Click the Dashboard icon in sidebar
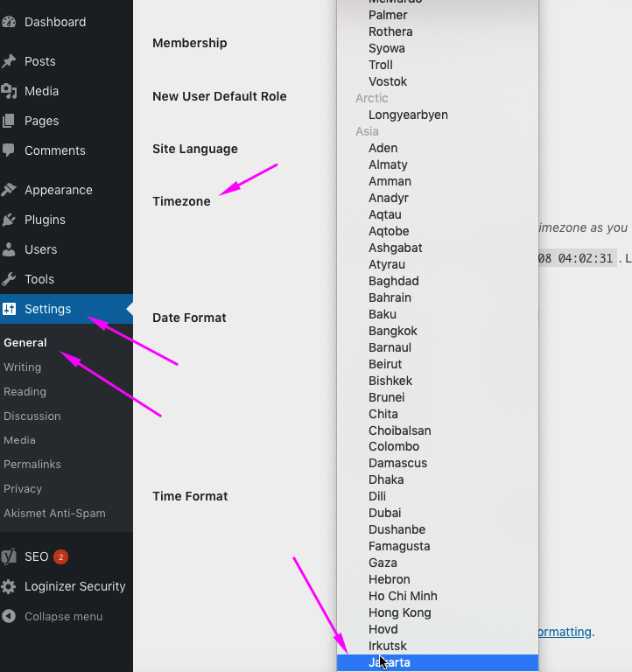 9,22
